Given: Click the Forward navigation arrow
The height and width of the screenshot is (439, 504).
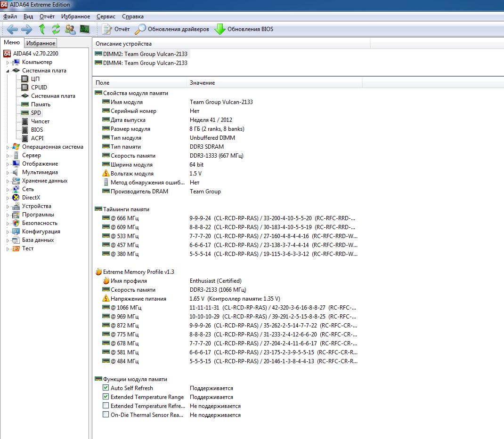Looking at the screenshot, I should [27, 29].
